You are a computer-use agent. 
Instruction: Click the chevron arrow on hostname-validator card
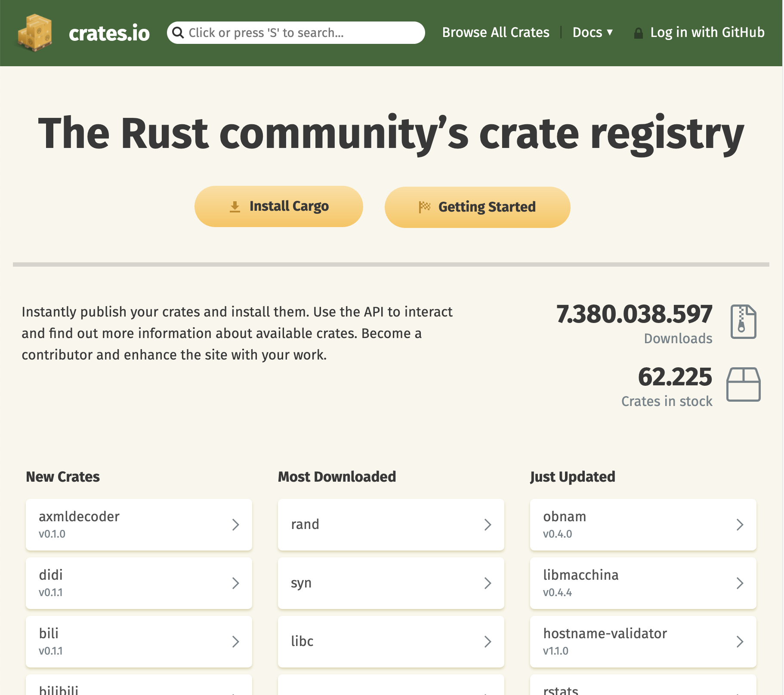click(x=740, y=642)
